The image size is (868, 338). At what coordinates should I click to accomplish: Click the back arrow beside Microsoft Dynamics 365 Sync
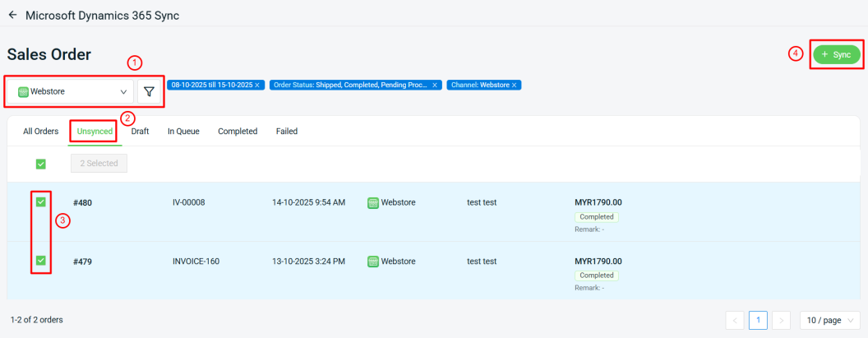[x=12, y=15]
